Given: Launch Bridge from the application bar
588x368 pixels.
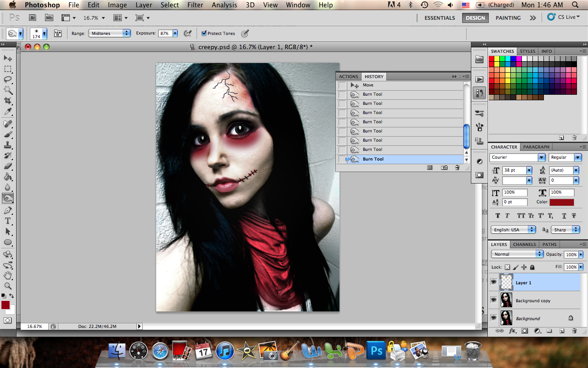Looking at the screenshot, I should click(33, 18).
